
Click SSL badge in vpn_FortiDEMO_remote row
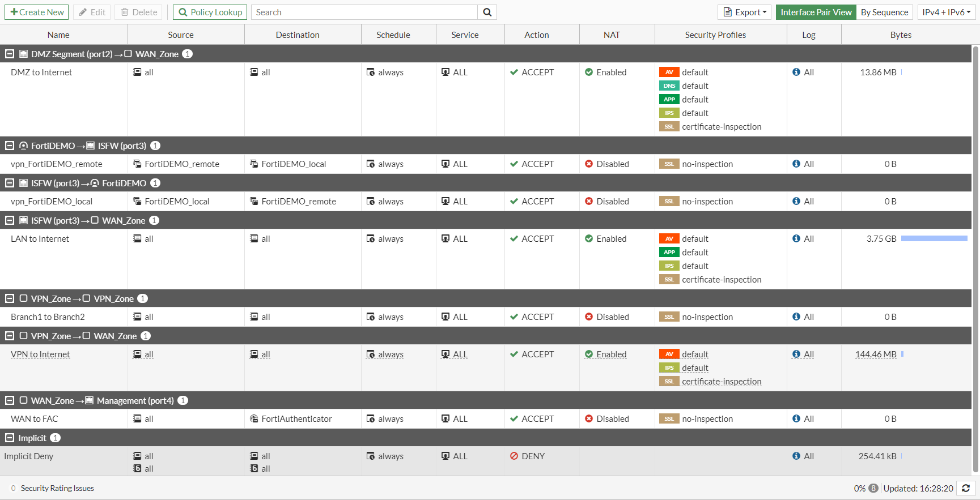669,164
